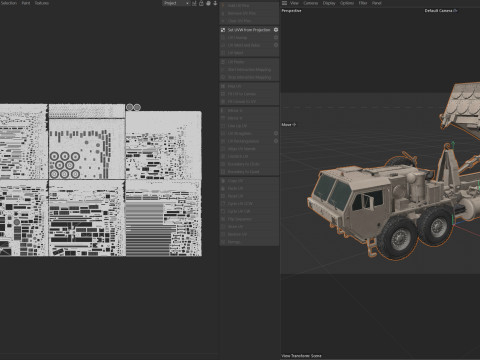Open UV Straighten options gear
Viewport: 480px width, 360px height.
click(x=276, y=133)
